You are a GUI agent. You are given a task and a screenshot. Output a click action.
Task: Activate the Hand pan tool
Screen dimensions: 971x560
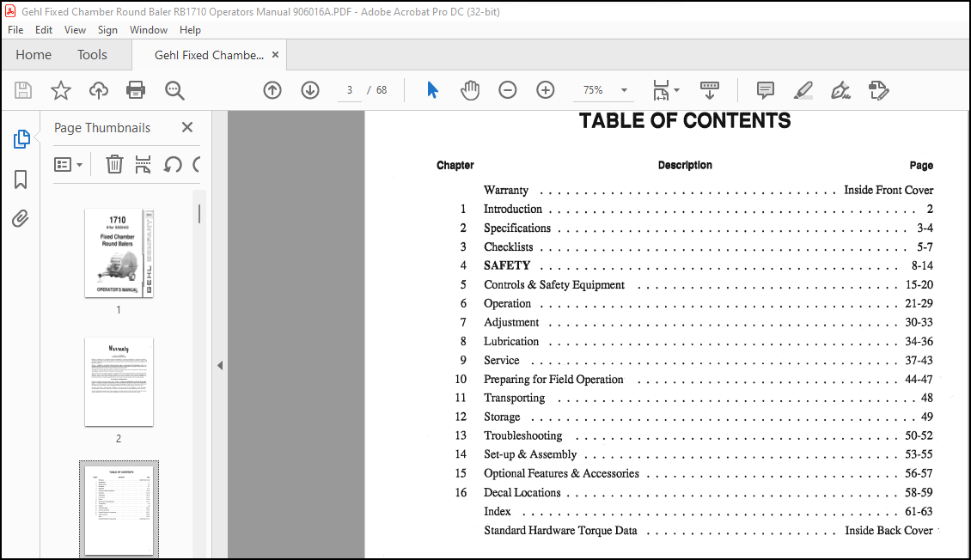(470, 90)
